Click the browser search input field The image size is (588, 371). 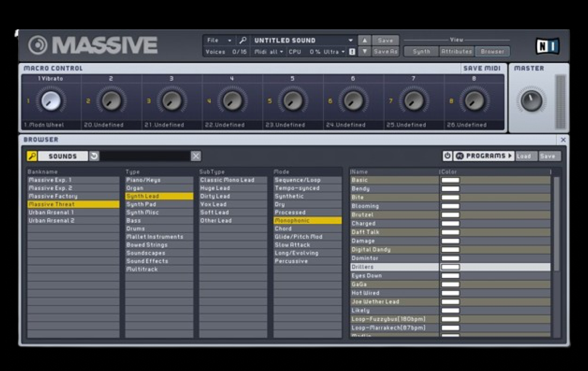[x=145, y=156]
